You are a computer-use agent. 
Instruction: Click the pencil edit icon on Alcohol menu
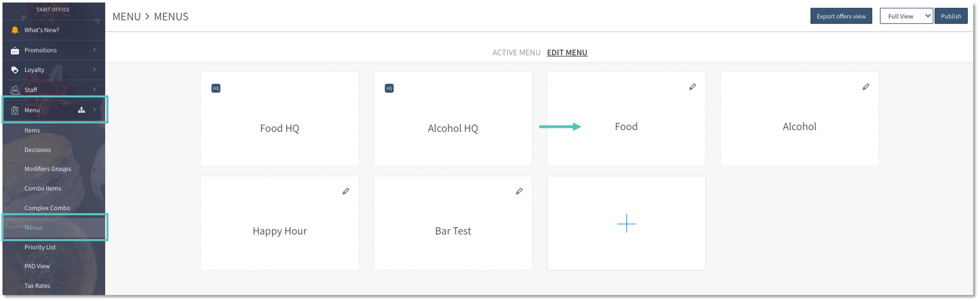click(x=866, y=87)
